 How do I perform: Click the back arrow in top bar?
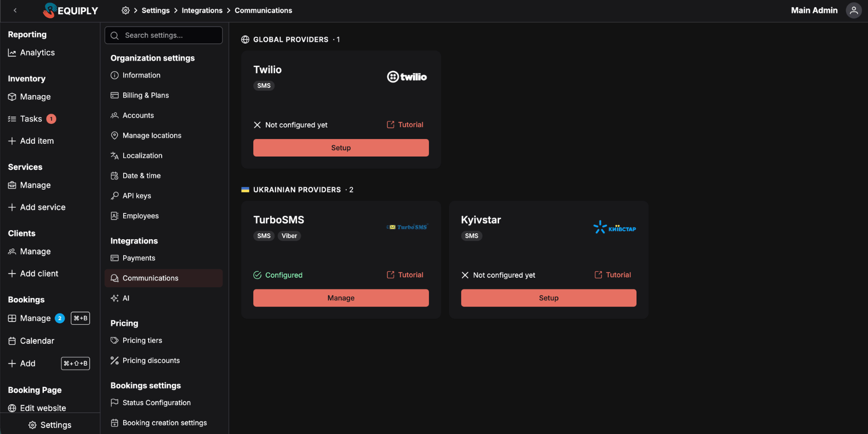pyautogui.click(x=15, y=10)
